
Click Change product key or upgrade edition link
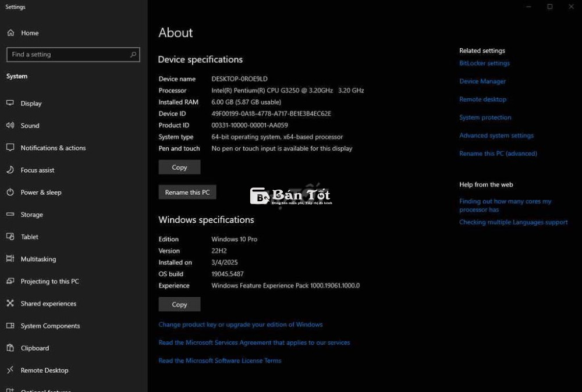tap(240, 325)
